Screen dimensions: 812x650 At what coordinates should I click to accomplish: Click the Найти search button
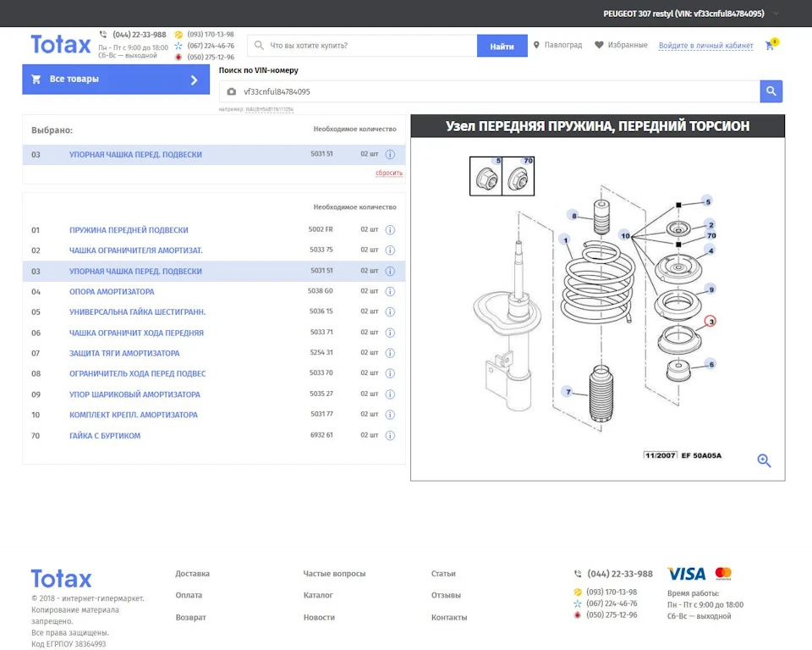point(502,47)
